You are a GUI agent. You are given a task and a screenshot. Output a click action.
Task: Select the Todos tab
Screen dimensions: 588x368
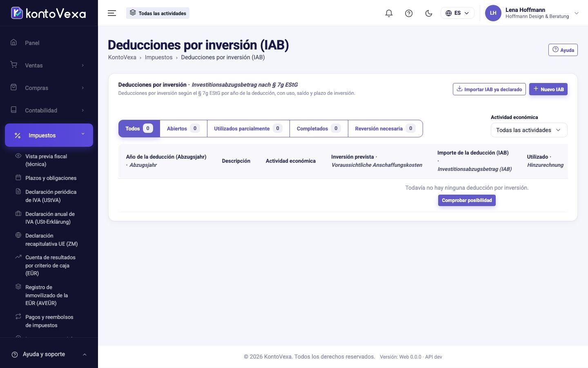[139, 128]
